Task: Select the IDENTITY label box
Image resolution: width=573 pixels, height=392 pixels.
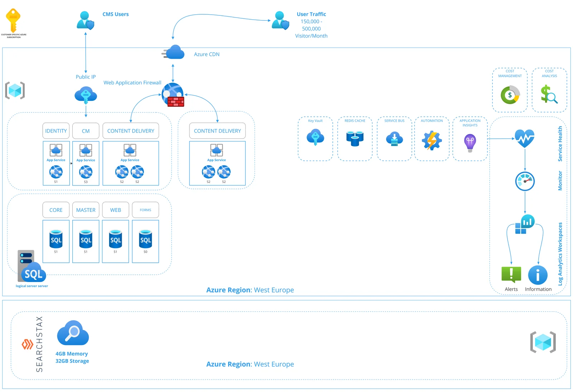Action: click(x=56, y=131)
